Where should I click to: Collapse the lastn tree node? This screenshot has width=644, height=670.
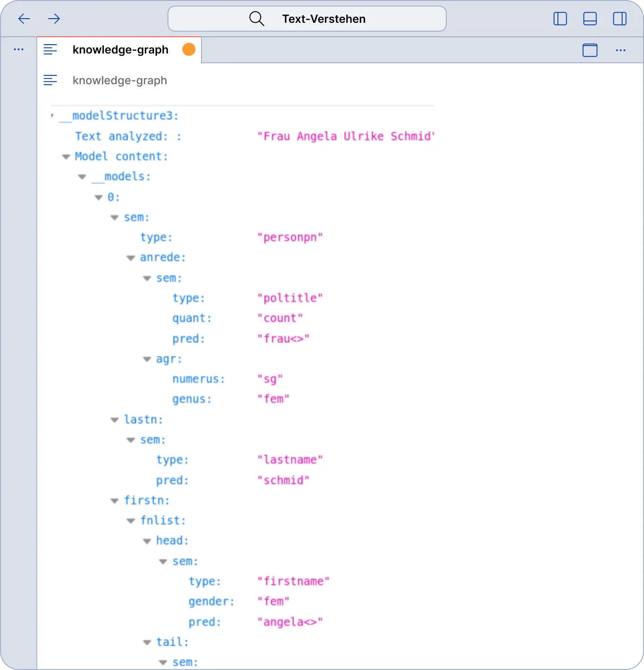click(x=114, y=420)
